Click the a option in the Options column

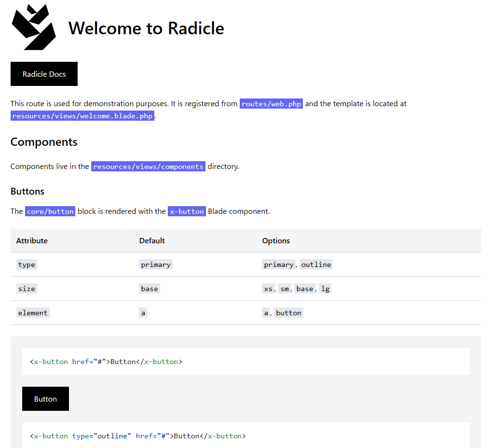click(x=266, y=313)
